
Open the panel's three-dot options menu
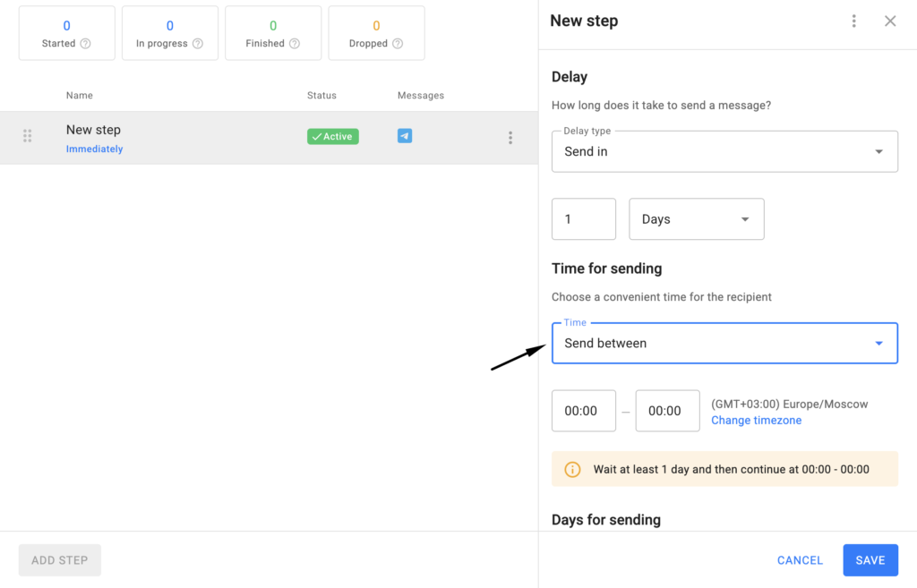point(854,21)
